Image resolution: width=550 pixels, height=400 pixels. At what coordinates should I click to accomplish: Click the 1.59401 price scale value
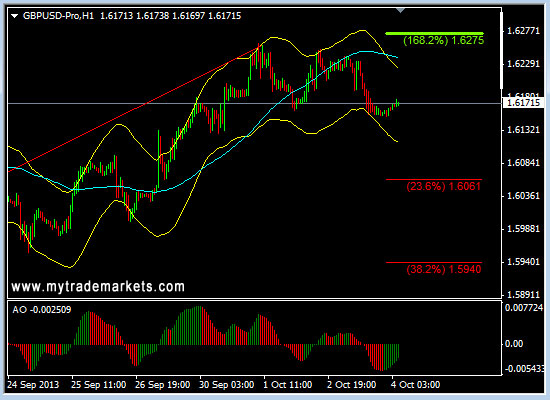[x=523, y=262]
